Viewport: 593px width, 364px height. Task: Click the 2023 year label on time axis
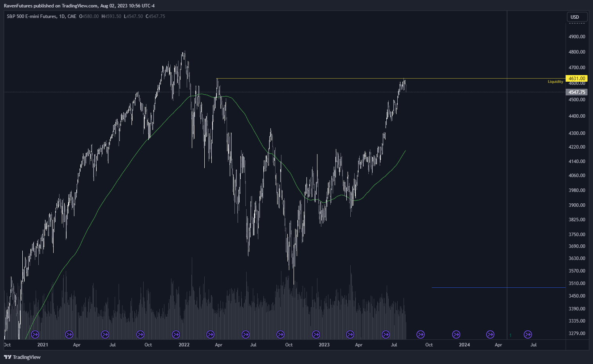tap(324, 345)
